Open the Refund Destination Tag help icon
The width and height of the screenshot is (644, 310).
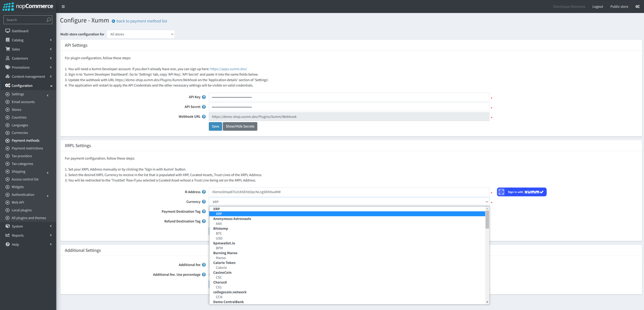204,221
